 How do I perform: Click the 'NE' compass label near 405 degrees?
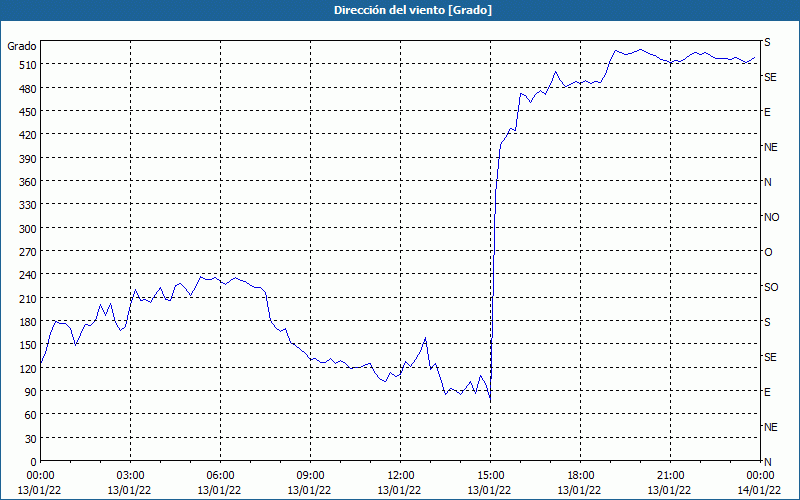pyautogui.click(x=770, y=147)
